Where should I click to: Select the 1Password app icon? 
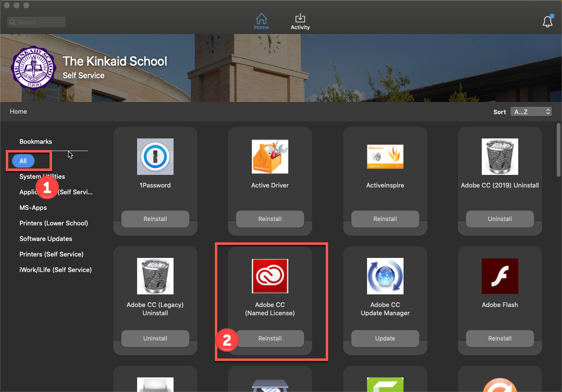click(155, 156)
